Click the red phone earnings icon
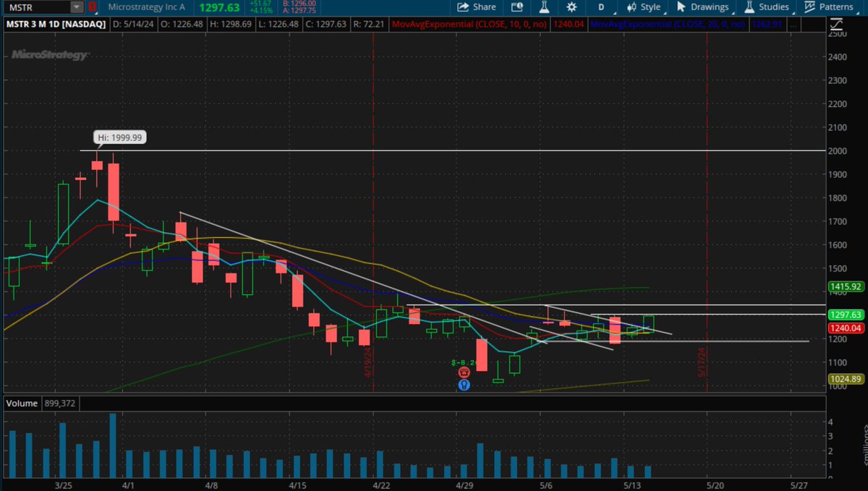 click(x=464, y=372)
